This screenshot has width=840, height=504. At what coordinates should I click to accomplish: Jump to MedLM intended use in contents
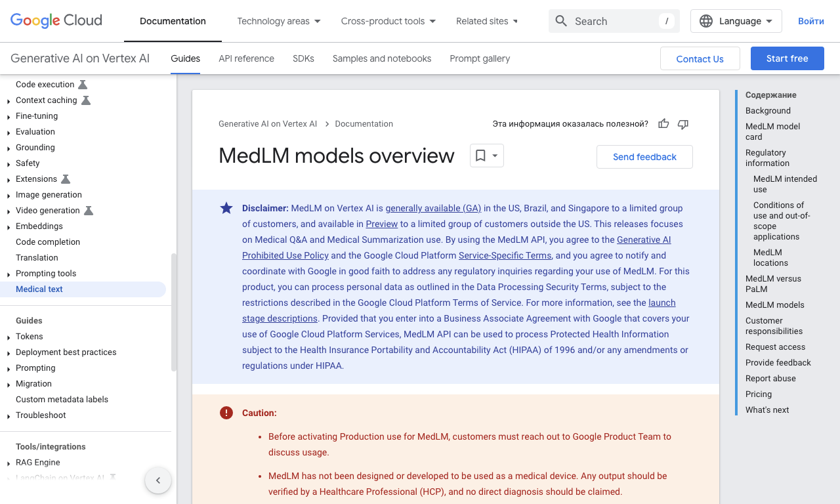pyautogui.click(x=785, y=184)
